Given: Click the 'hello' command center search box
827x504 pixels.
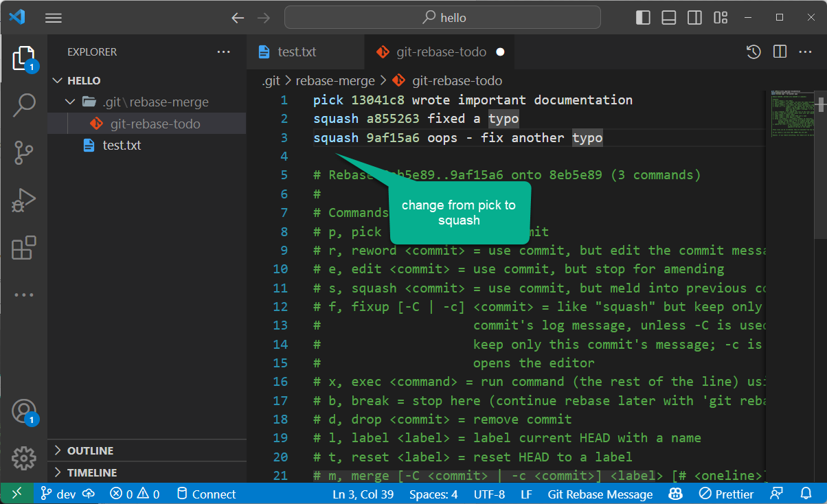Looking at the screenshot, I should 442,17.
